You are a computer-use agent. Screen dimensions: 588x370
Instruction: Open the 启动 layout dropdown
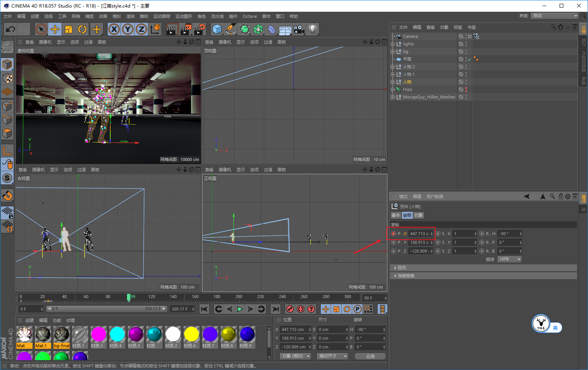click(x=555, y=16)
